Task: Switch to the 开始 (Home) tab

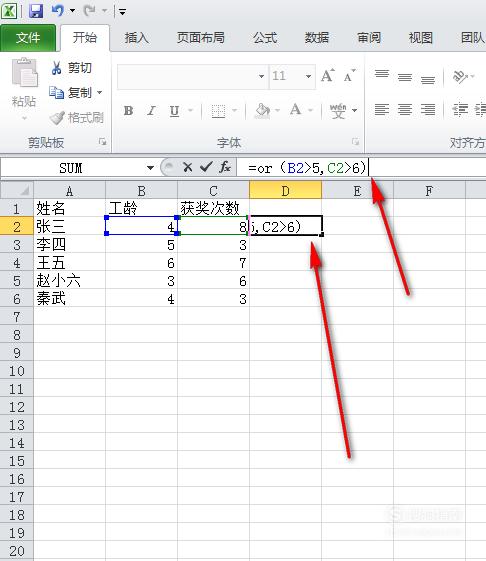Action: pyautogui.click(x=85, y=38)
